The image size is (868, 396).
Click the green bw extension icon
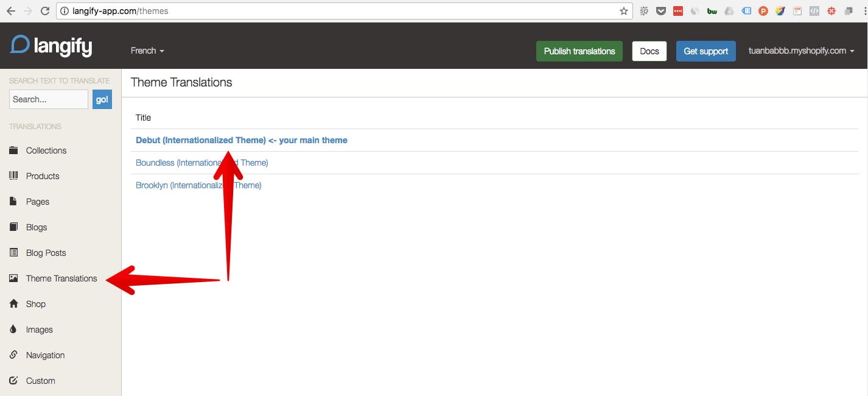pyautogui.click(x=712, y=11)
